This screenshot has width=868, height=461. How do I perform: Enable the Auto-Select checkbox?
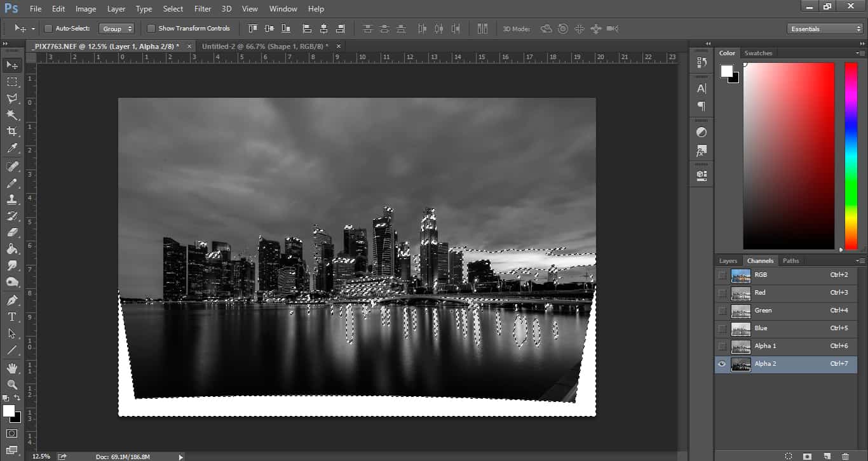pos(48,29)
